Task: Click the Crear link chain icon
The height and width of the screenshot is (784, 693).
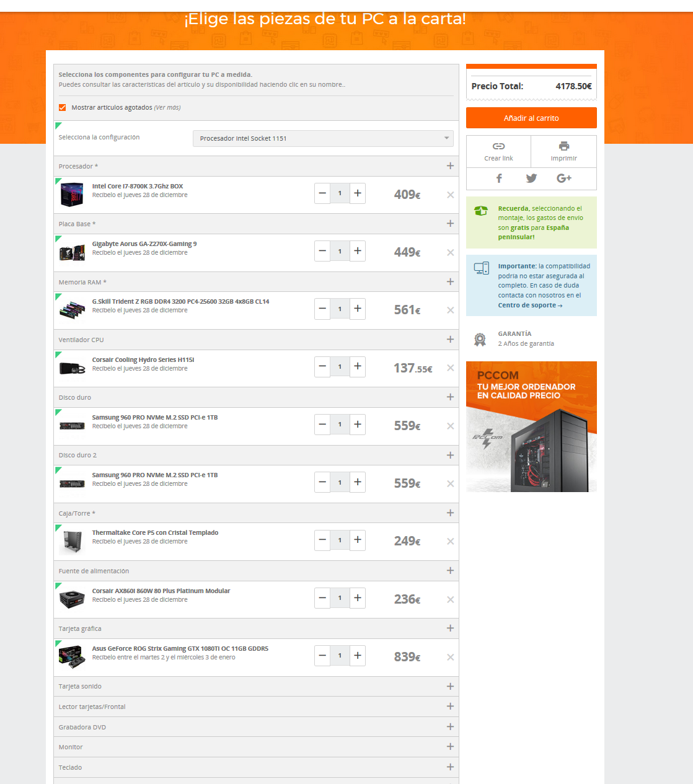Action: click(x=498, y=146)
